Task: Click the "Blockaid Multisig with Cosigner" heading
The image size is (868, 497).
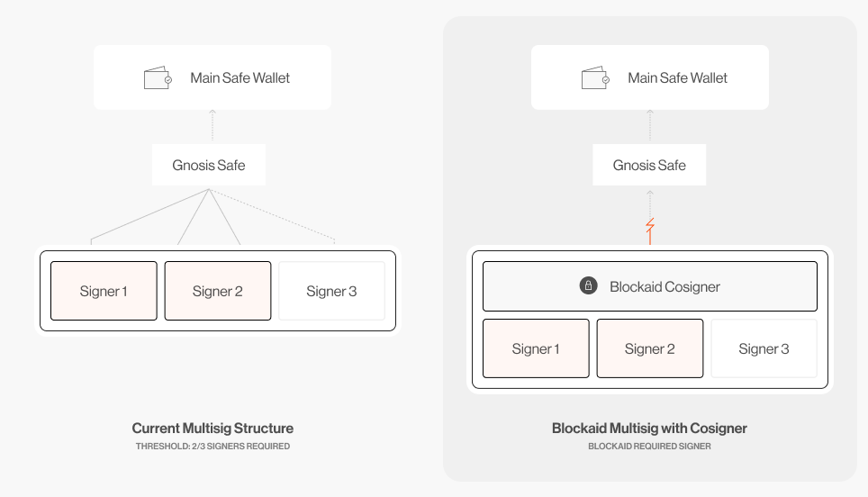Action: click(x=649, y=429)
